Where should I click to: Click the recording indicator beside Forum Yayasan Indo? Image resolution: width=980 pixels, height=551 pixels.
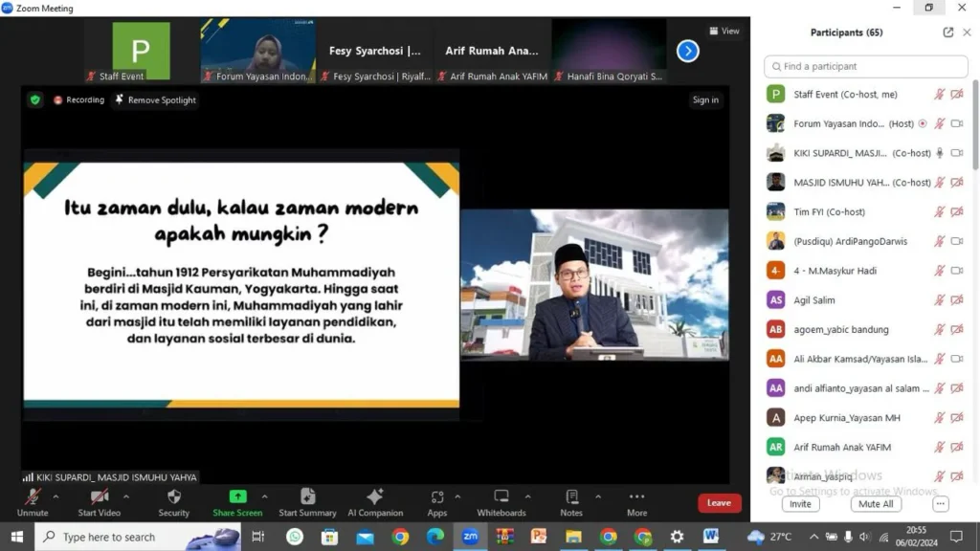tap(923, 123)
